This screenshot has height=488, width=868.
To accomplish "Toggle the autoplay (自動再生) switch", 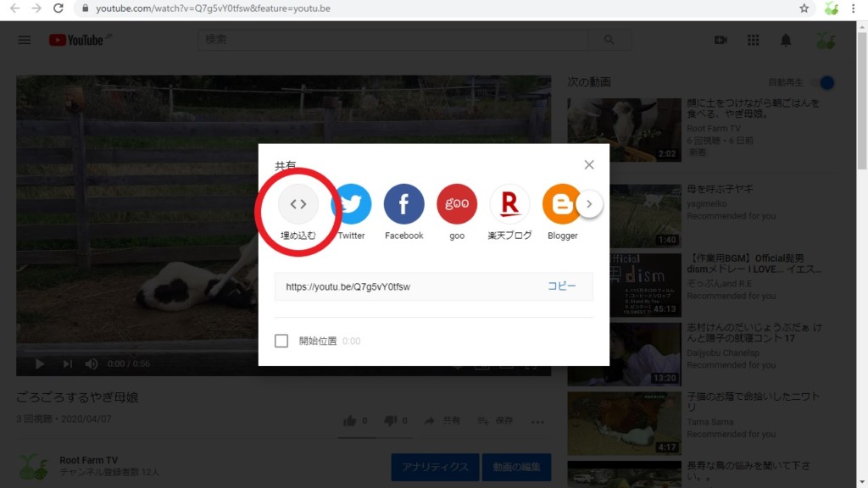I will pos(823,82).
